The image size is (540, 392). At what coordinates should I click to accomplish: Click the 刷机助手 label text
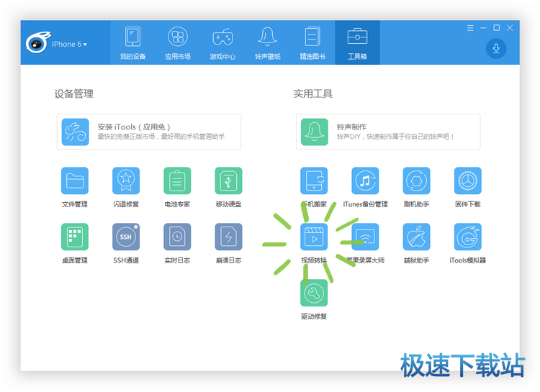(417, 204)
